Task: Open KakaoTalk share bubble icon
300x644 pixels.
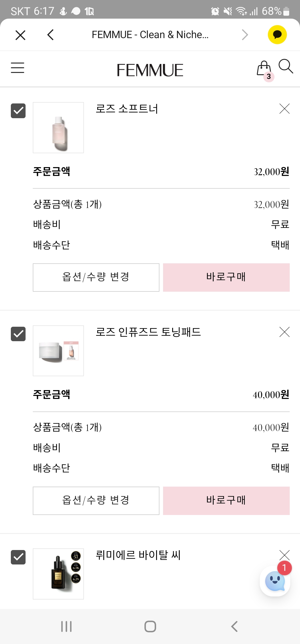Action: [x=277, y=35]
